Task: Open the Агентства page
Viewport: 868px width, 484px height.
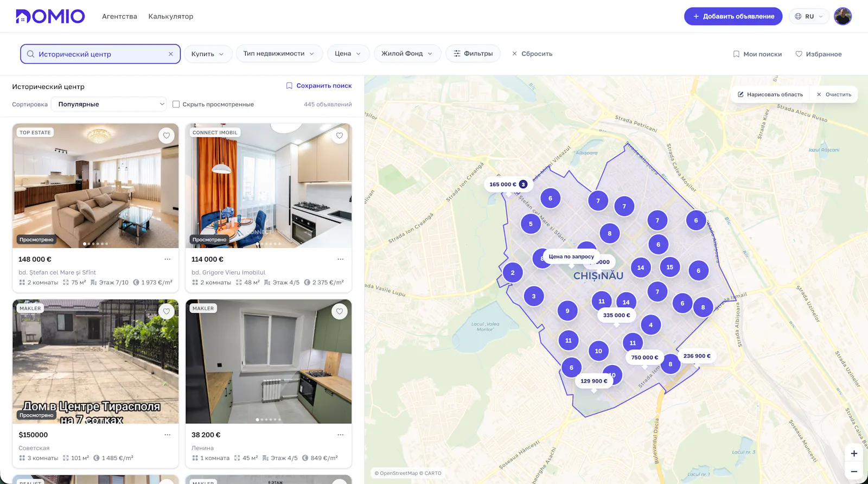Action: pyautogui.click(x=119, y=16)
